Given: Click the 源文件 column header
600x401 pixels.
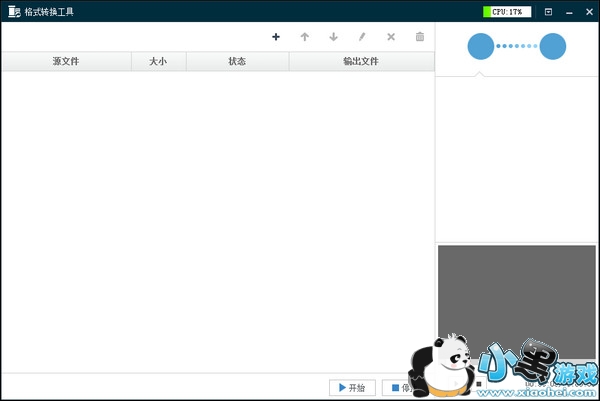Looking at the screenshot, I should 66,62.
